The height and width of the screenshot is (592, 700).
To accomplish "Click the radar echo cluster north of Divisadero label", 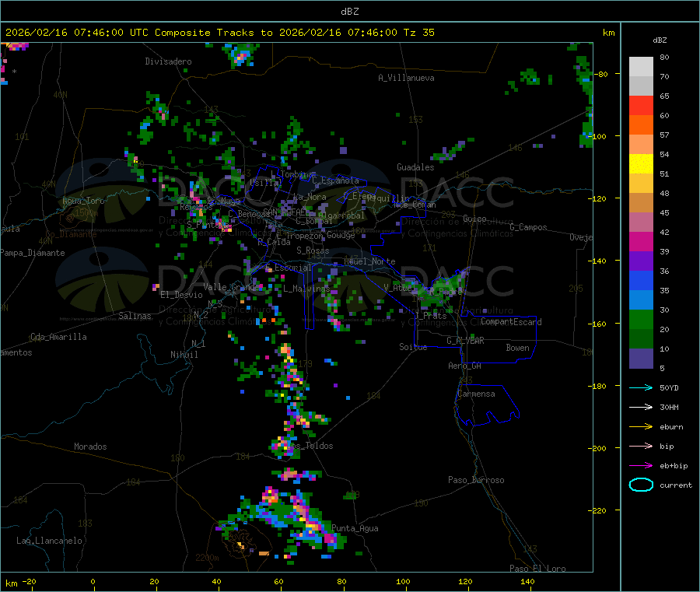I will [x=242, y=54].
